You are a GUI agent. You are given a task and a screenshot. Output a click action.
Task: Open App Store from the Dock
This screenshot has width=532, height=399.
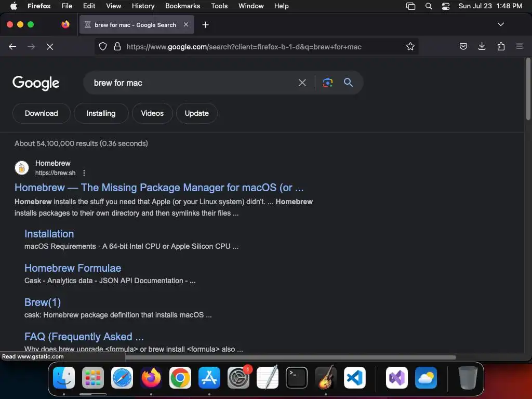pos(209,378)
